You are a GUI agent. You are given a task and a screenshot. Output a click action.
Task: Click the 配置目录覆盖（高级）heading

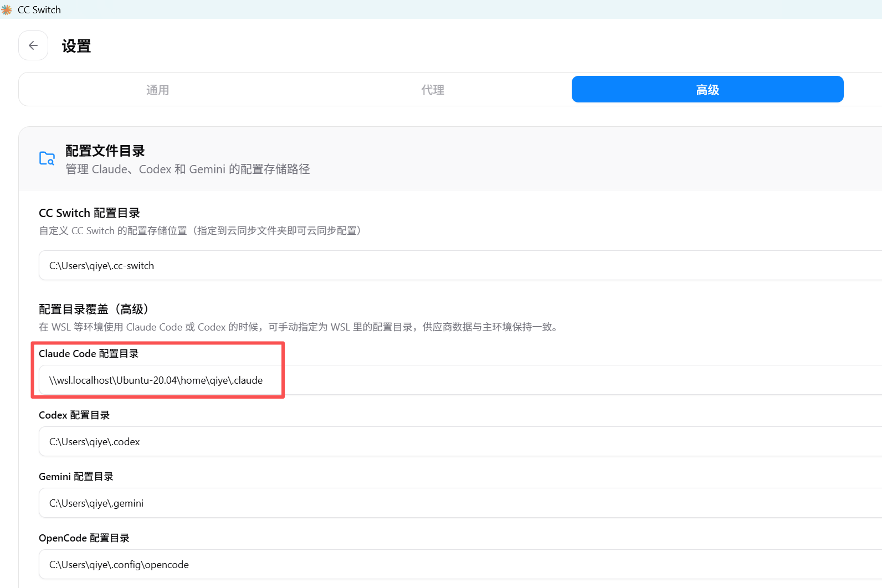[x=94, y=310]
